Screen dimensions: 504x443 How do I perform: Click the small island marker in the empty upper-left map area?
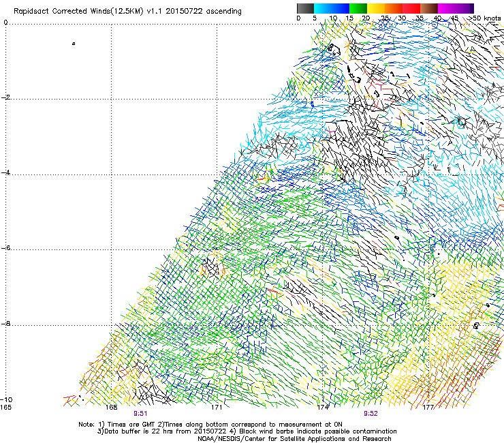point(74,44)
